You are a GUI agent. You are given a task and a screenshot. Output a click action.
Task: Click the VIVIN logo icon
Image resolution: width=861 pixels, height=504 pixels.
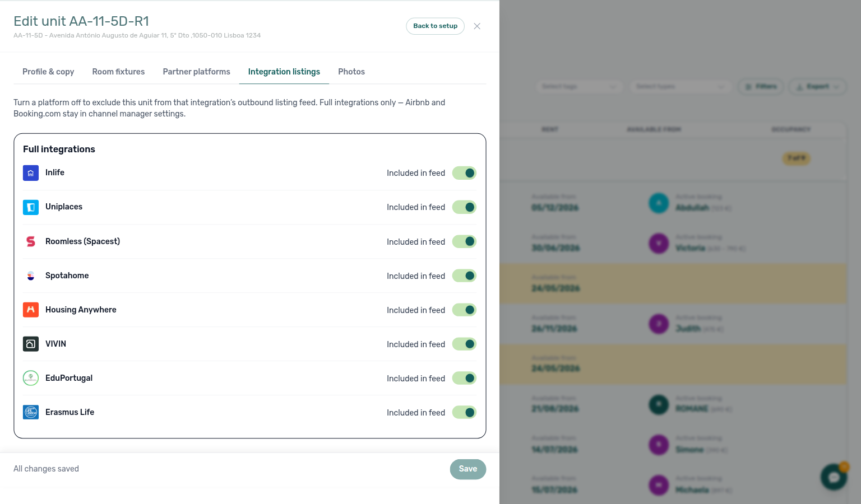pyautogui.click(x=31, y=344)
